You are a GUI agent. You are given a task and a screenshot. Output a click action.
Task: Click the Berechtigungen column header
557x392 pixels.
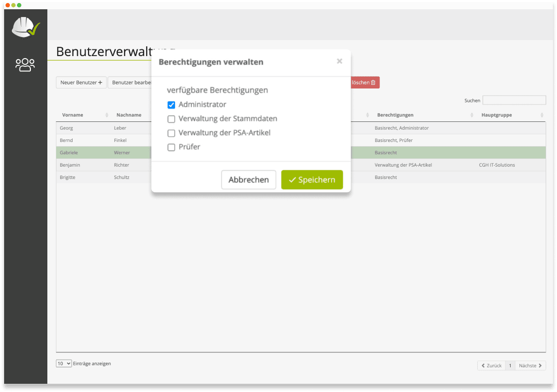point(395,115)
